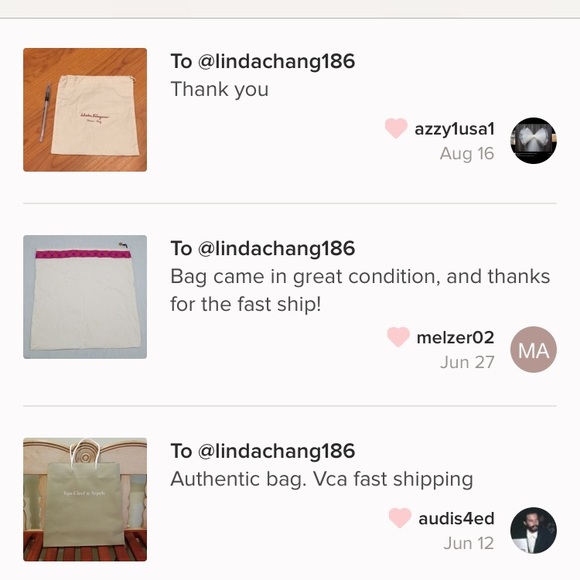Select the 'Thank you' comment text
This screenshot has height=580, width=580.
coord(220,90)
